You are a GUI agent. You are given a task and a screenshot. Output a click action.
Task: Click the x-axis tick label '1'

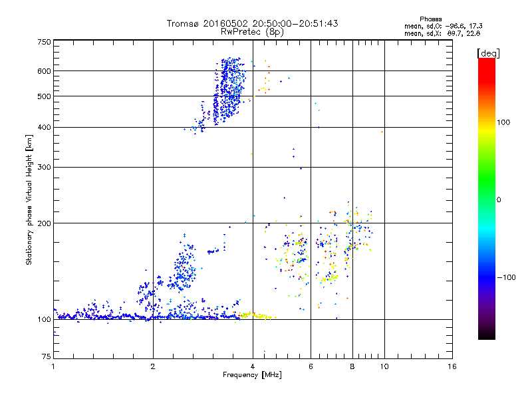[53, 366]
